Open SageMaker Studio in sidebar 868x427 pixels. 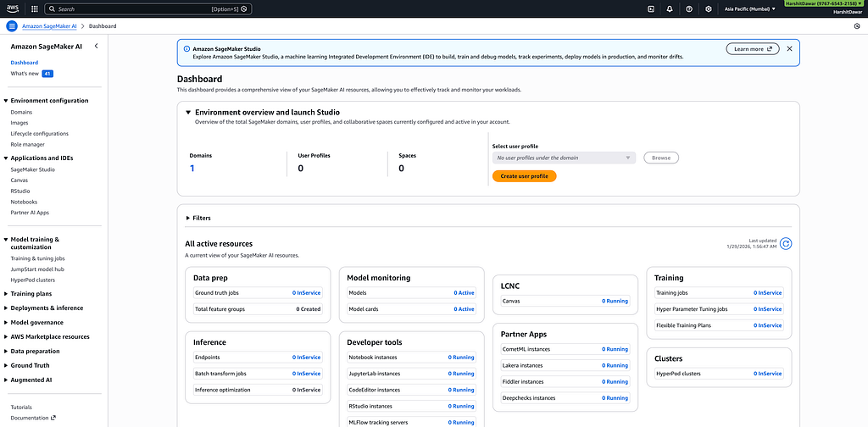coord(33,169)
